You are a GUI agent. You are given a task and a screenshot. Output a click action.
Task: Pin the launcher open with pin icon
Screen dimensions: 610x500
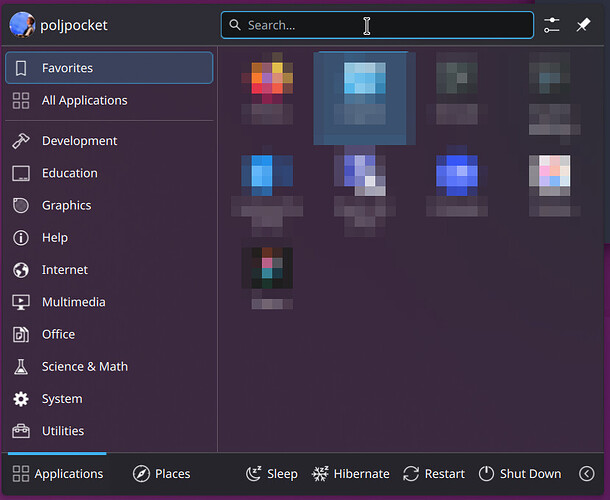(x=584, y=25)
